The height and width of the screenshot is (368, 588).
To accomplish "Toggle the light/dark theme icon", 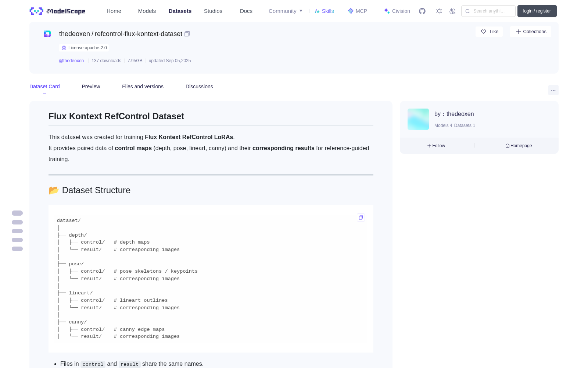I will pyautogui.click(x=439, y=11).
